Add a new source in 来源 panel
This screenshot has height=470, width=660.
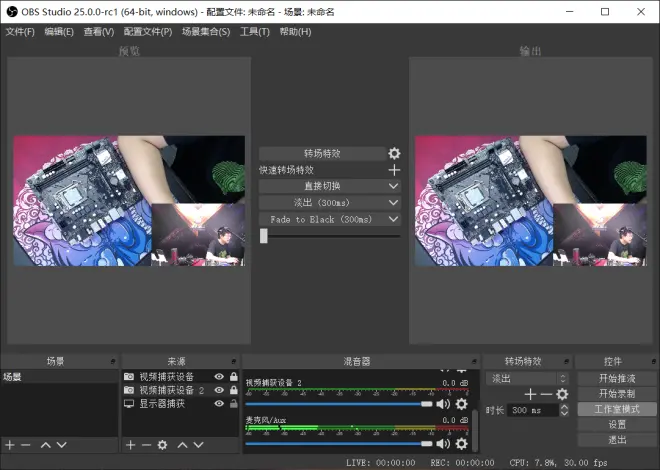pyautogui.click(x=130, y=445)
